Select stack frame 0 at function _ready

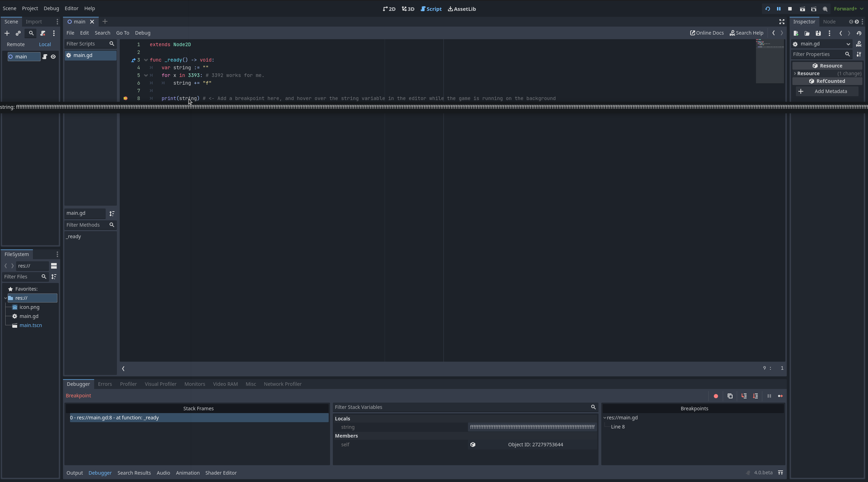pyautogui.click(x=115, y=418)
